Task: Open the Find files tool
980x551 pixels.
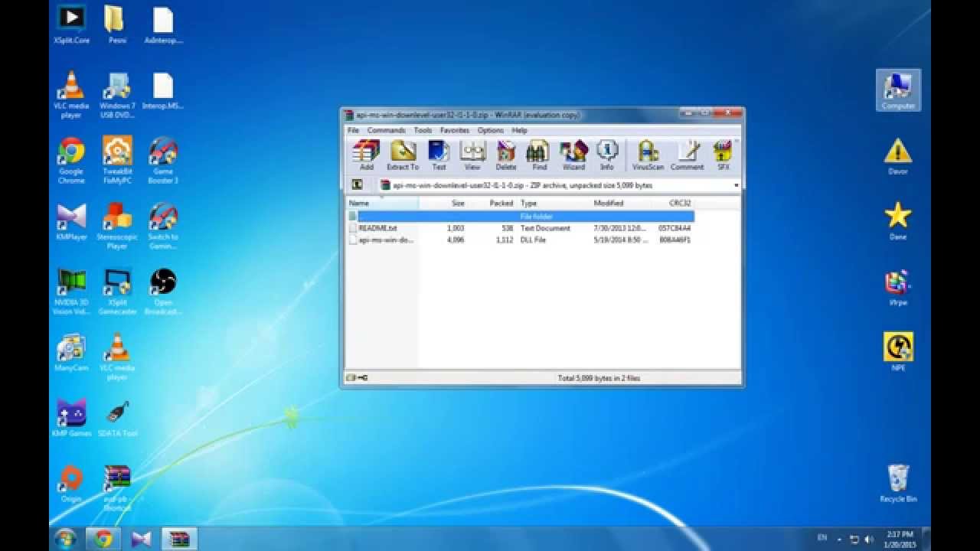Action: point(539,155)
